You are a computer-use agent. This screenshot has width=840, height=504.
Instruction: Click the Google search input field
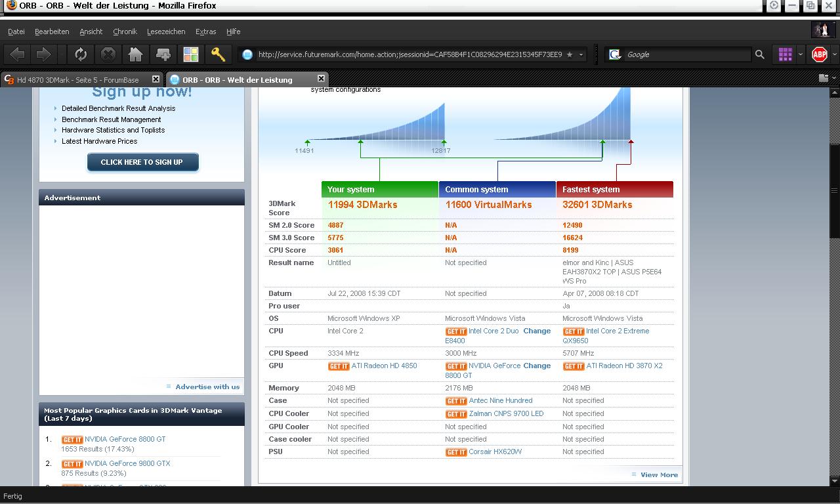686,54
